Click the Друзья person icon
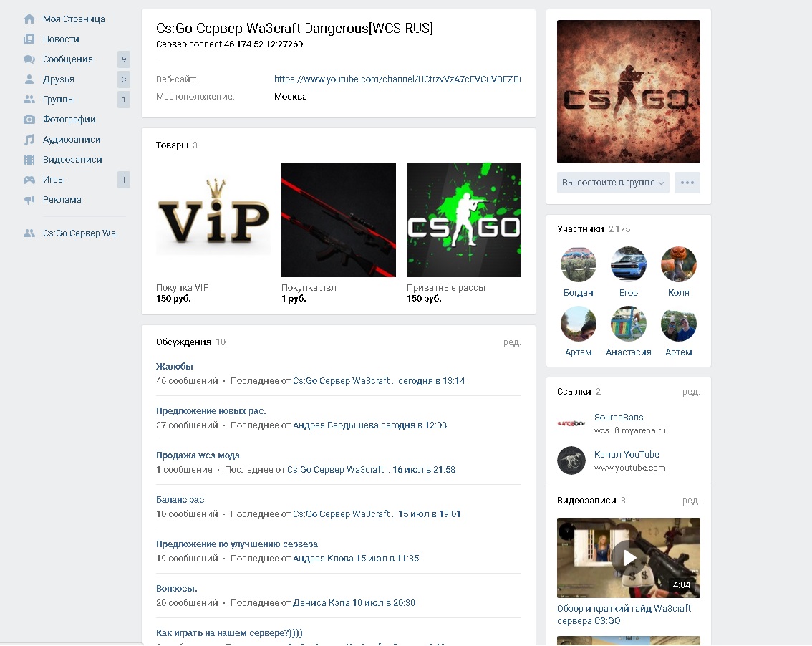The width and height of the screenshot is (812, 646). [29, 79]
